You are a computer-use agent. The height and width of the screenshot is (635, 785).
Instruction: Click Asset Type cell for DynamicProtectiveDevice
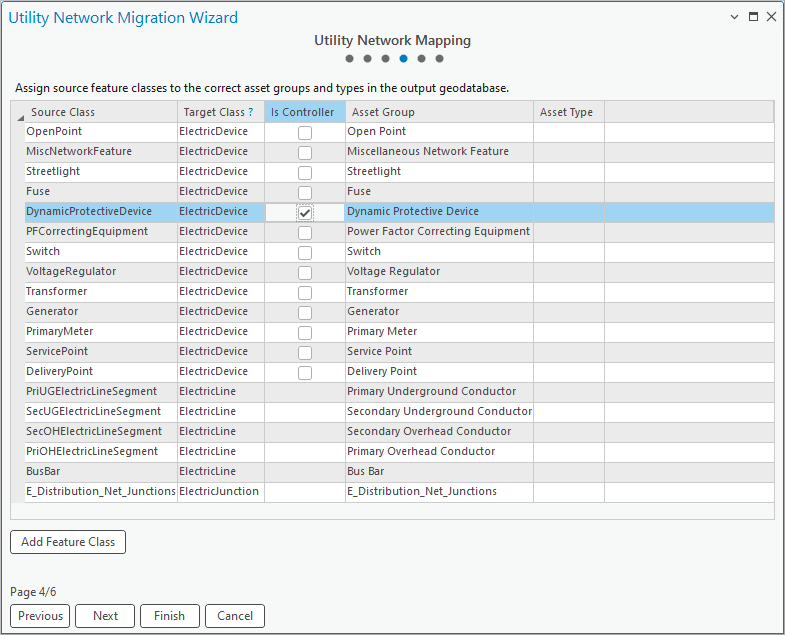(569, 212)
